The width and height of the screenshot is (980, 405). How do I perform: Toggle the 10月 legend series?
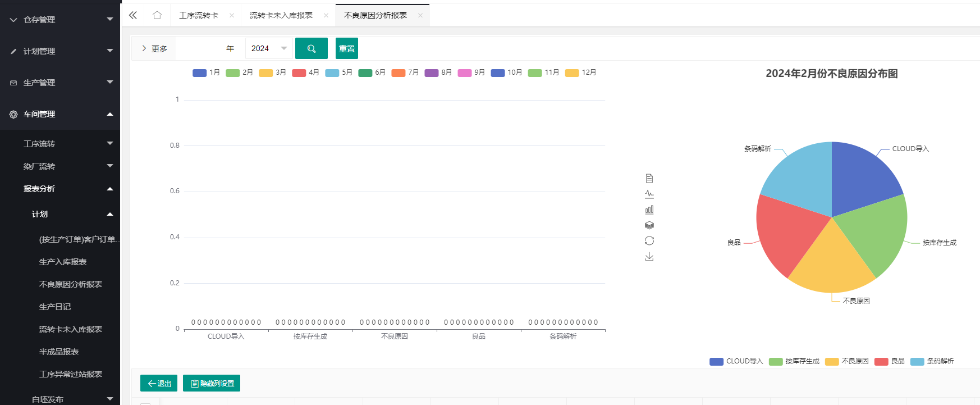pyautogui.click(x=506, y=72)
